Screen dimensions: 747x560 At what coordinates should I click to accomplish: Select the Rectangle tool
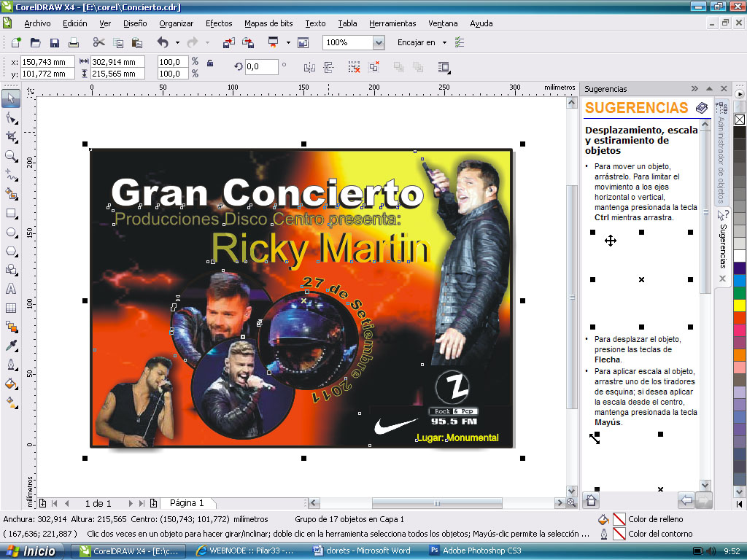tap(11, 214)
